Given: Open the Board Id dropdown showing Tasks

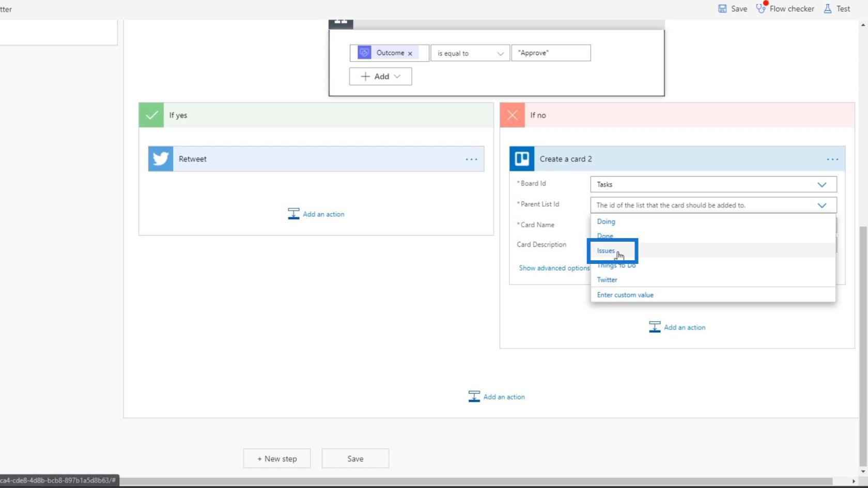Looking at the screenshot, I should point(713,184).
